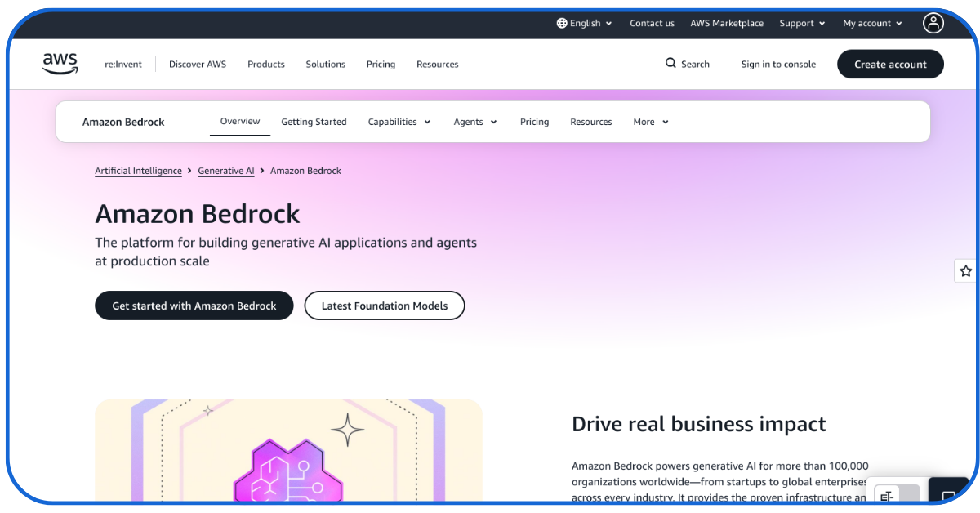This screenshot has height=513, width=980.
Task: Click the 'Amazon Bedrock' page heading
Action: [198, 214]
